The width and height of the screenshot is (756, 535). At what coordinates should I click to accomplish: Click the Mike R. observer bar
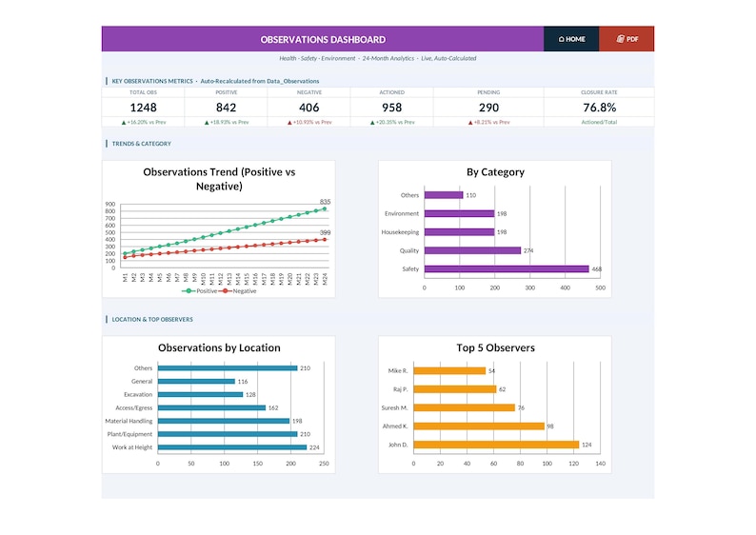449,370
